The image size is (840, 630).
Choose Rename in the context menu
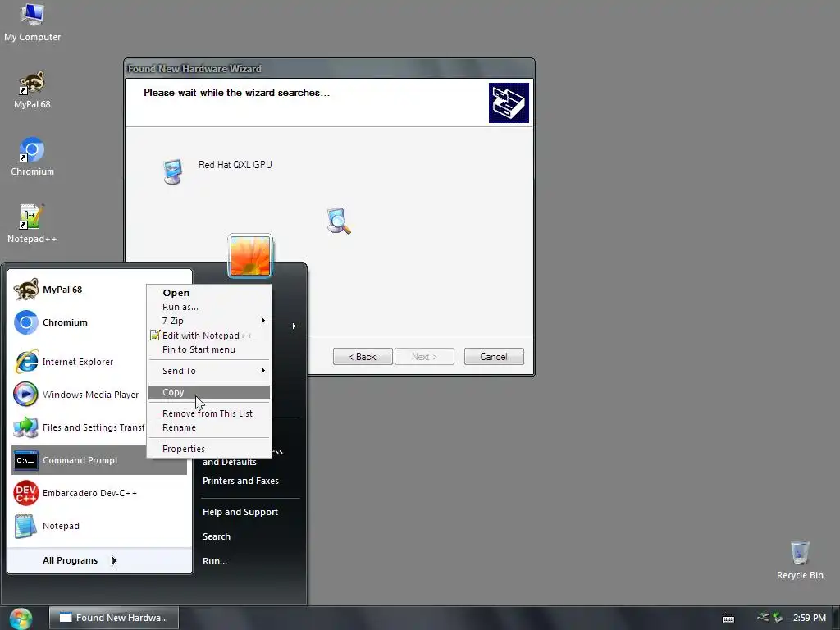[x=209, y=427]
